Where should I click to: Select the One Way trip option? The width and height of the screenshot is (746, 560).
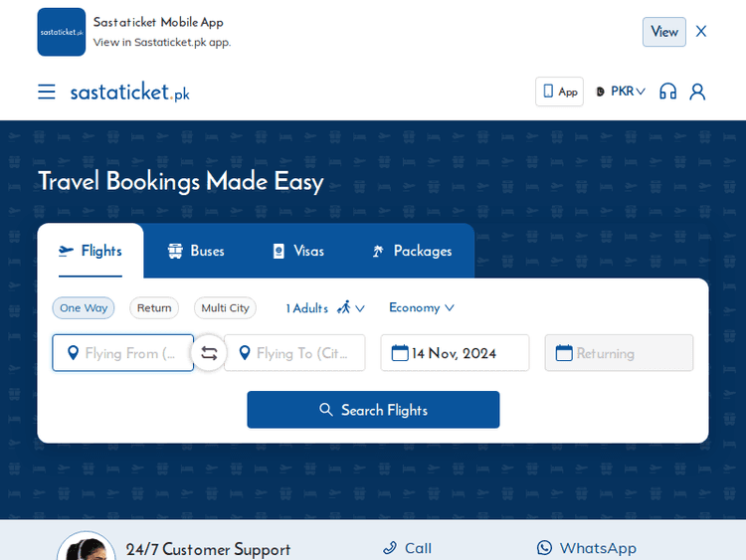click(84, 308)
